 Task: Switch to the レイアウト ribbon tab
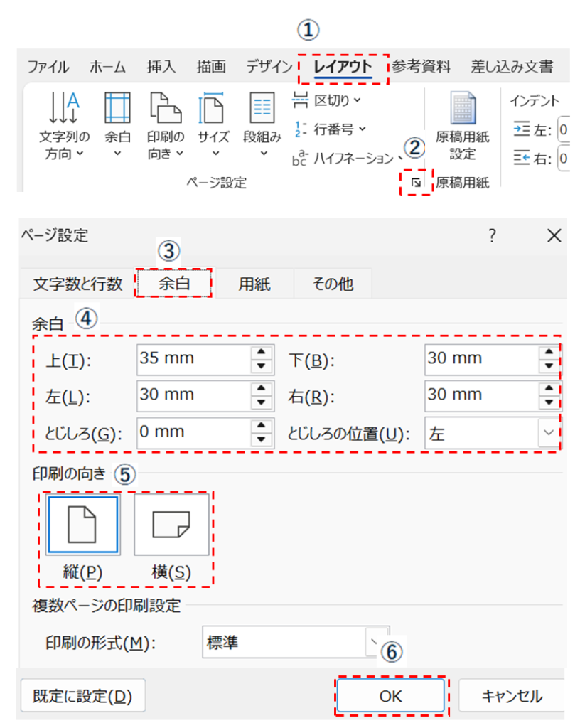(x=344, y=68)
